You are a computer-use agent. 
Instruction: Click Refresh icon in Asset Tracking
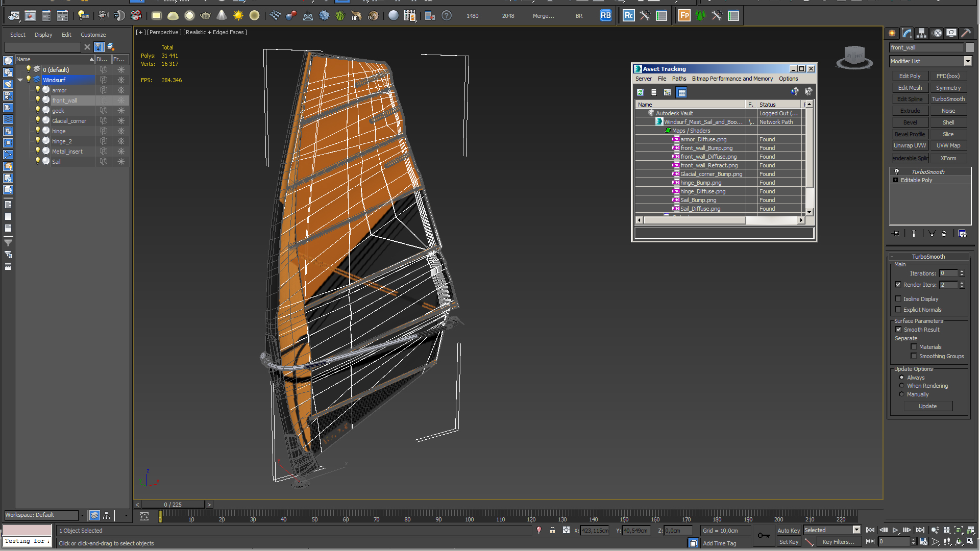click(640, 92)
